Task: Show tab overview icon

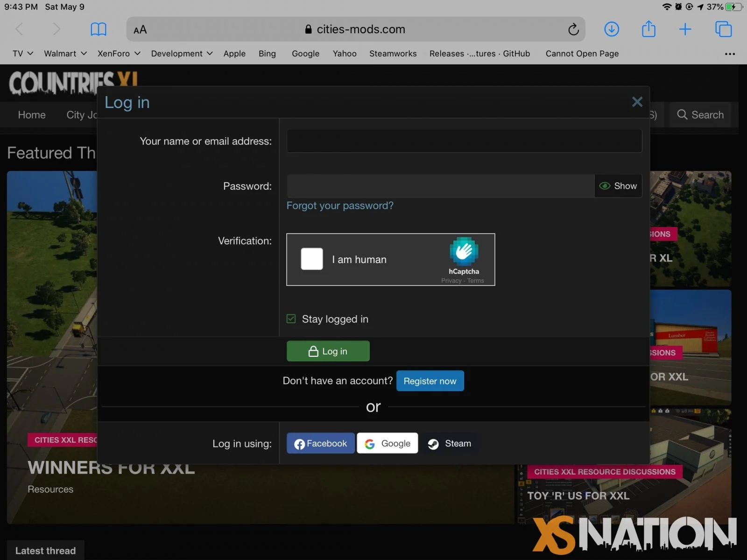Action: pos(723,29)
